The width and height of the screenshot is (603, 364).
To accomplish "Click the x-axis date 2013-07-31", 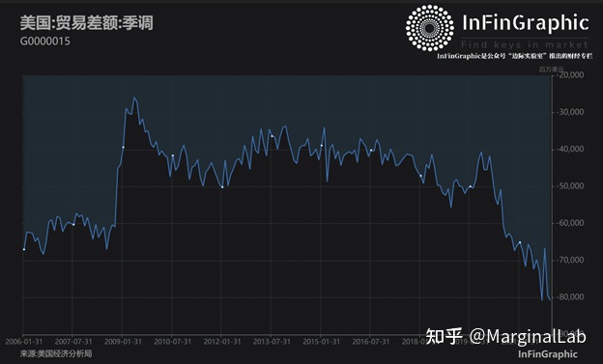I will click(x=272, y=342).
